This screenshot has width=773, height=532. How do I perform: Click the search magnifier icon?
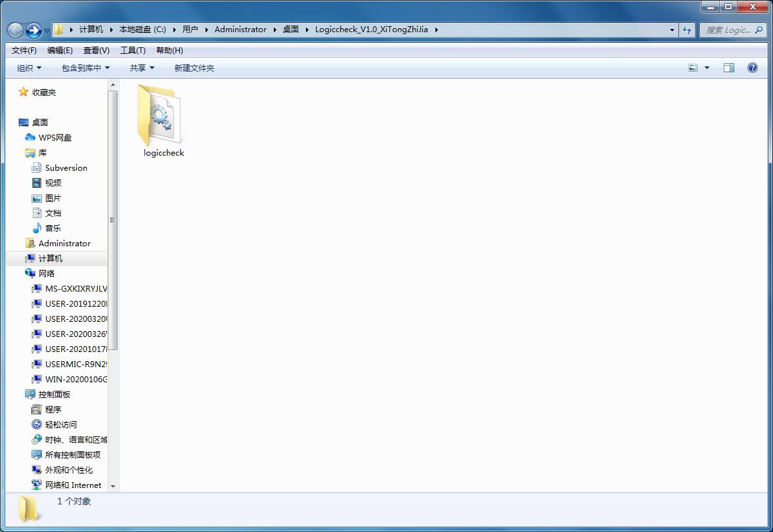click(759, 30)
